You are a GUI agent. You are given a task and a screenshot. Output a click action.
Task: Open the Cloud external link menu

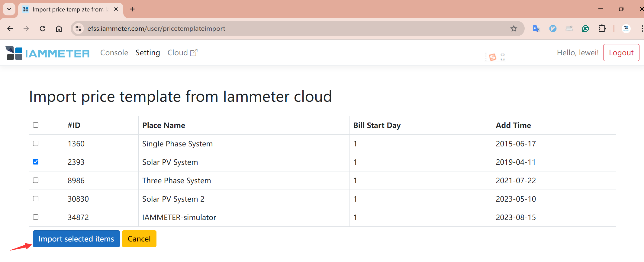(182, 53)
